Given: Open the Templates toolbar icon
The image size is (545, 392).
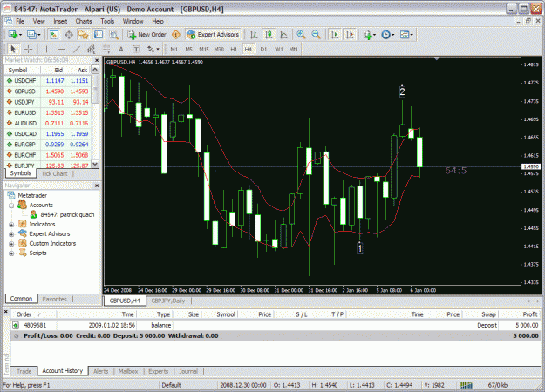Looking at the screenshot, I should pyautogui.click(x=406, y=35).
